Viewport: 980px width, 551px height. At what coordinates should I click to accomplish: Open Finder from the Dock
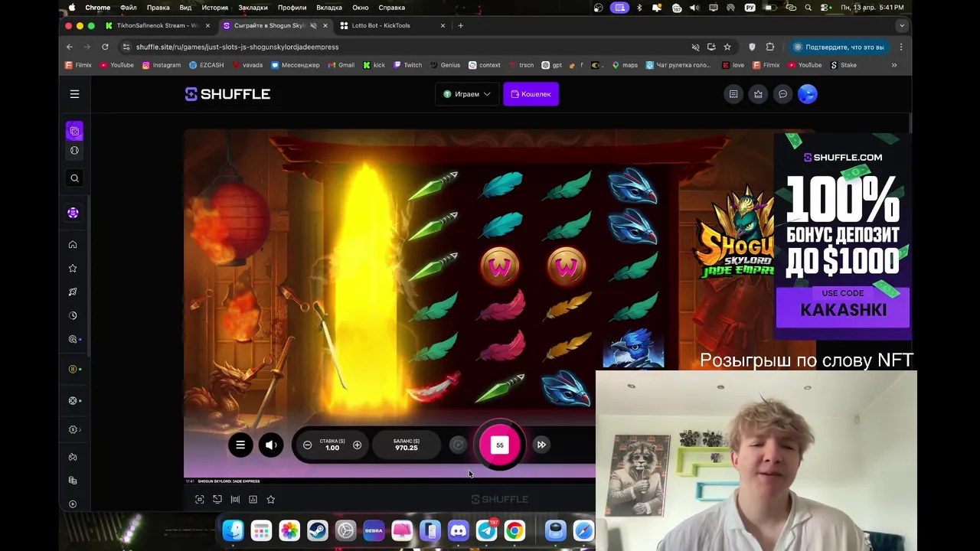pos(233,530)
